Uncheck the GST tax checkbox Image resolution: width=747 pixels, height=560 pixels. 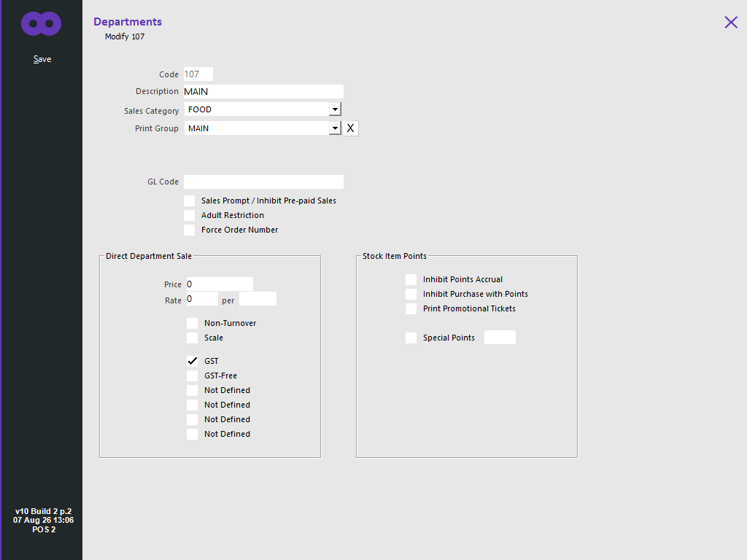pos(192,361)
